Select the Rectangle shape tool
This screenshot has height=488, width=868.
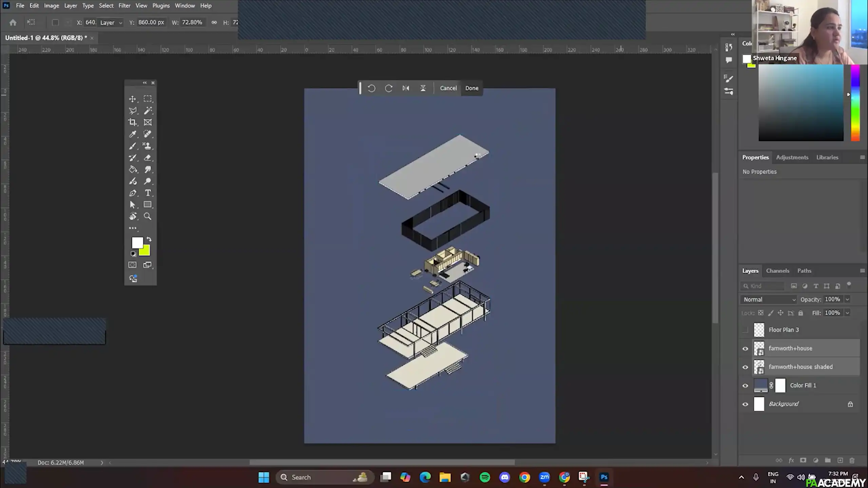(x=148, y=204)
